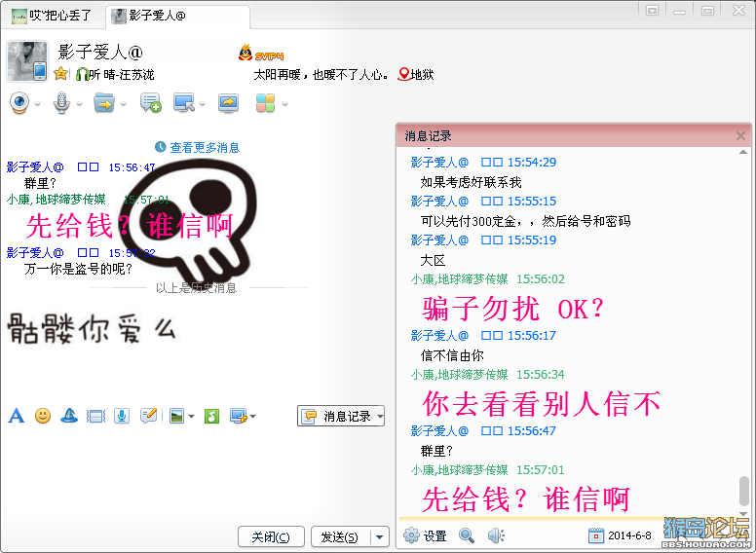
Task: Click the green music share icon
Action: click(211, 416)
